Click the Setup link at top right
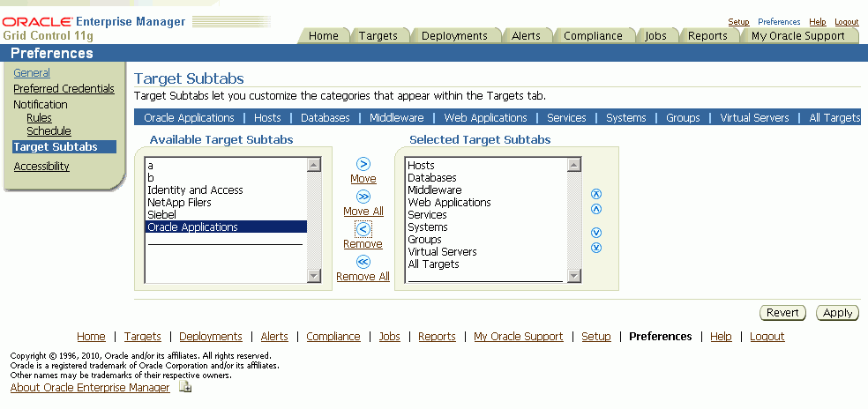Viewport: 868px width, 409px height. click(x=738, y=22)
